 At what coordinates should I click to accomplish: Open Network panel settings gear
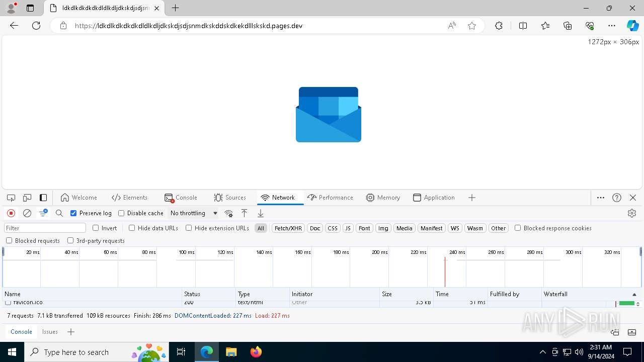point(632,213)
